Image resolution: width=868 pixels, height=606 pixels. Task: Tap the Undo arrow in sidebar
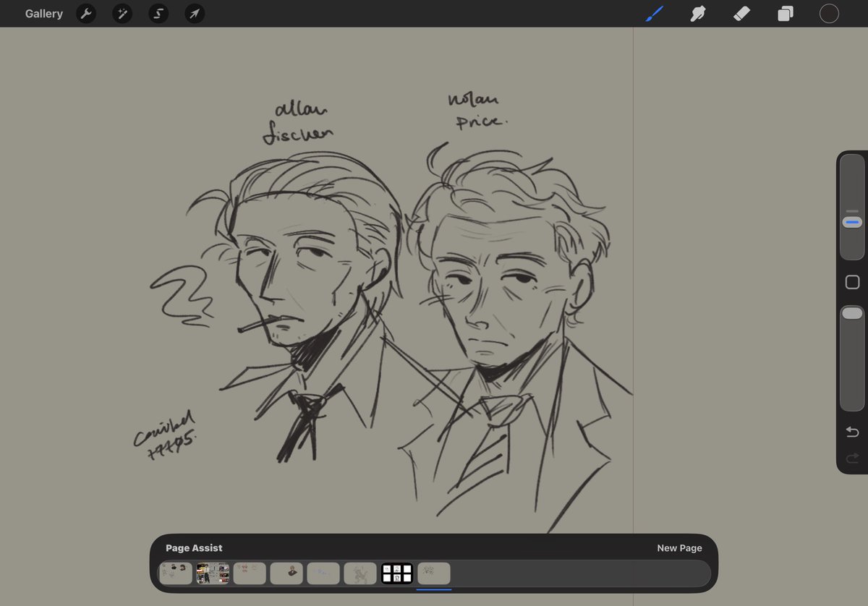852,432
